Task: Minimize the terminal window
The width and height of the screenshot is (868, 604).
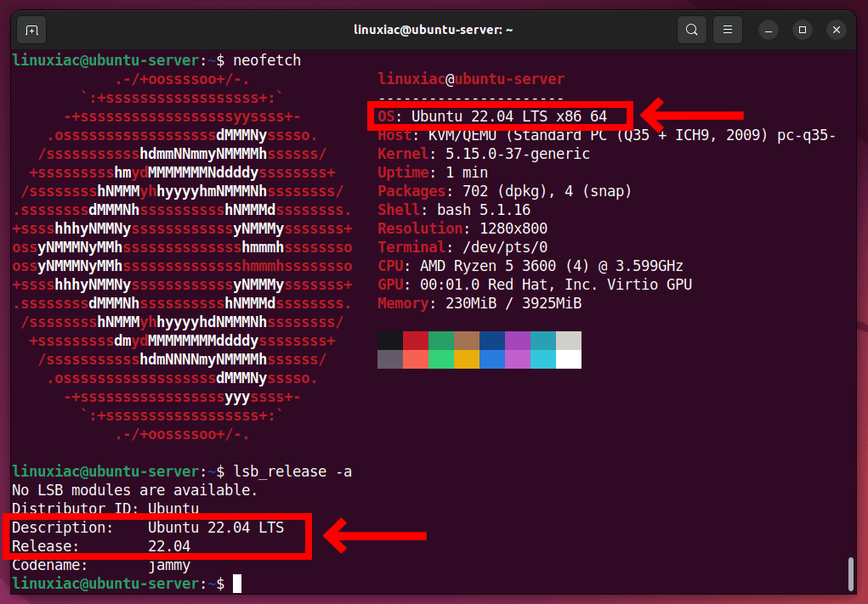Action: point(768,29)
